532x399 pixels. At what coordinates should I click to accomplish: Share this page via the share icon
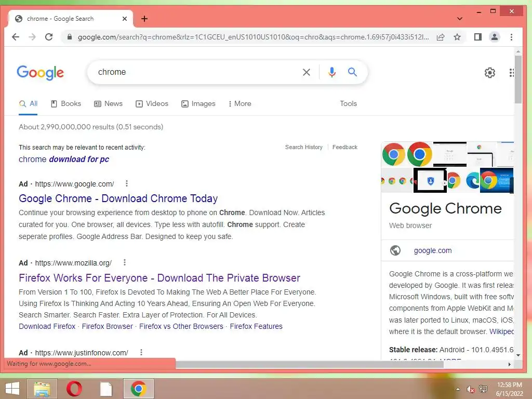tap(441, 37)
